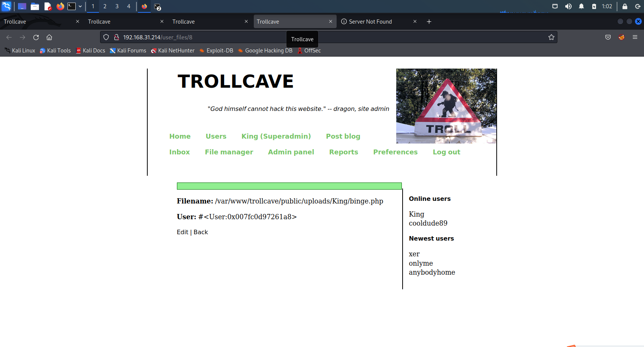Screen dimensions: 644x347
Task: Go back to previous page
Action: (x=9, y=37)
